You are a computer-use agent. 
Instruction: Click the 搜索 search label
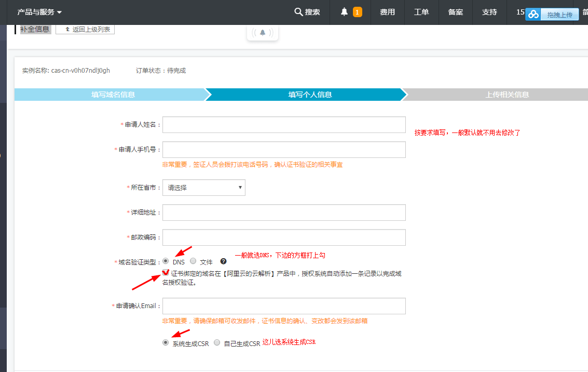tap(312, 12)
